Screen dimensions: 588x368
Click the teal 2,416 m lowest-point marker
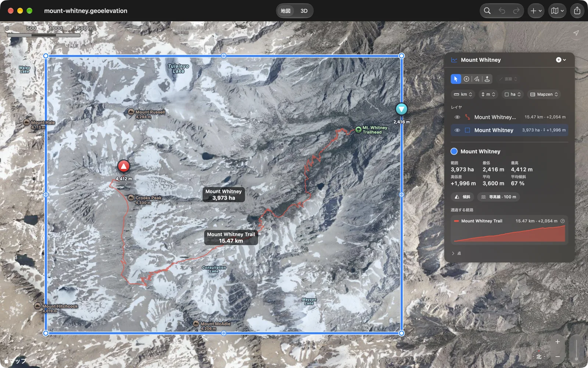pyautogui.click(x=401, y=109)
